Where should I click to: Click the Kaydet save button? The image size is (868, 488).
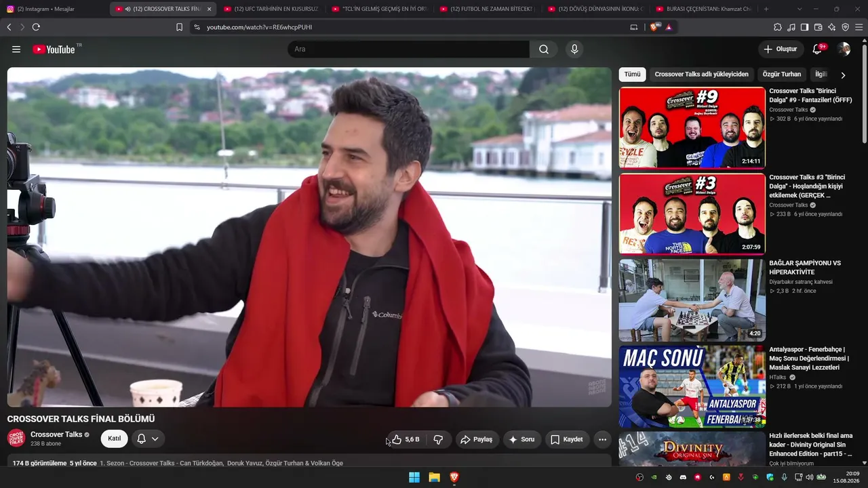567,439
